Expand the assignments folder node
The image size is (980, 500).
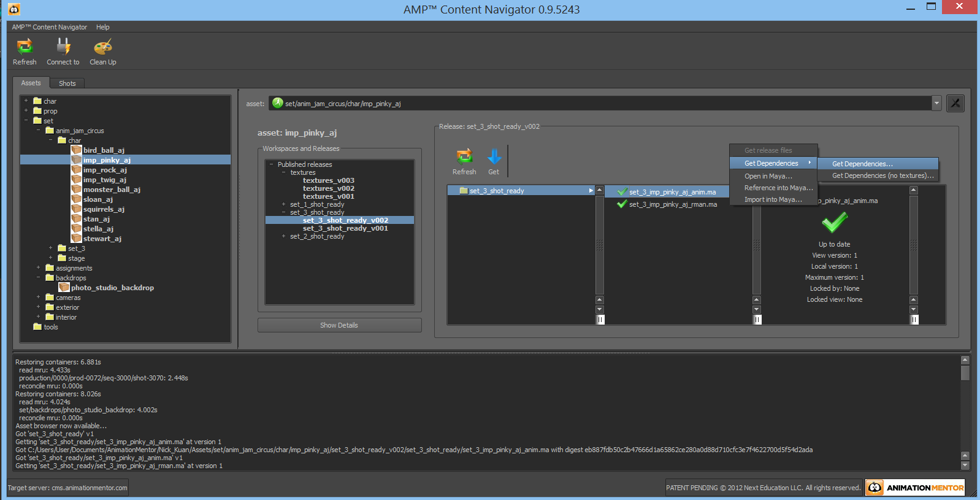point(38,267)
